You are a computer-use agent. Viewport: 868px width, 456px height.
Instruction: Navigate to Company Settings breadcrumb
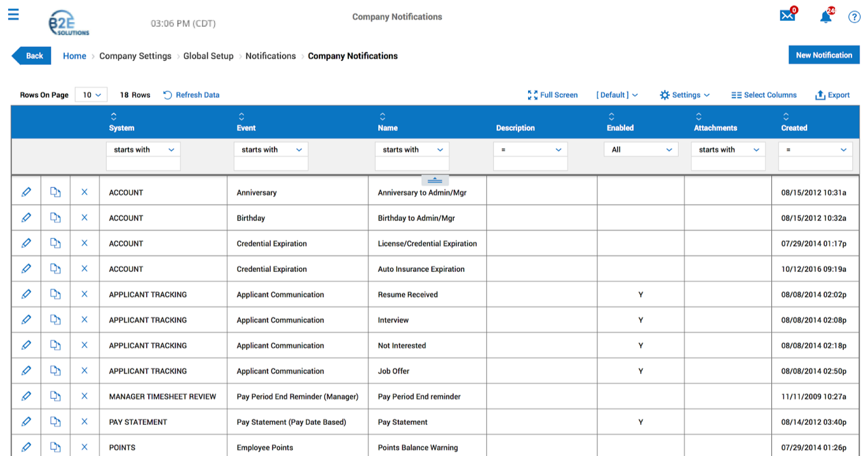135,56
